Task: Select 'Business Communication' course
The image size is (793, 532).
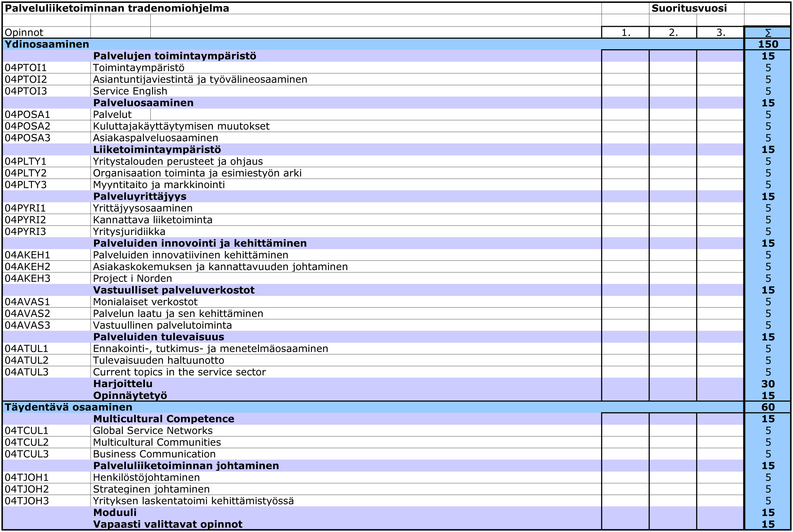Action: (154, 454)
